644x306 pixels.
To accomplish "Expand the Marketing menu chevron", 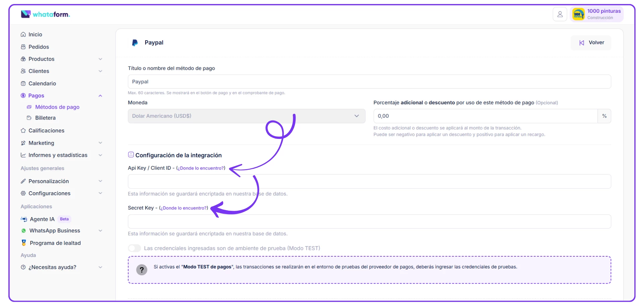I will (100, 143).
